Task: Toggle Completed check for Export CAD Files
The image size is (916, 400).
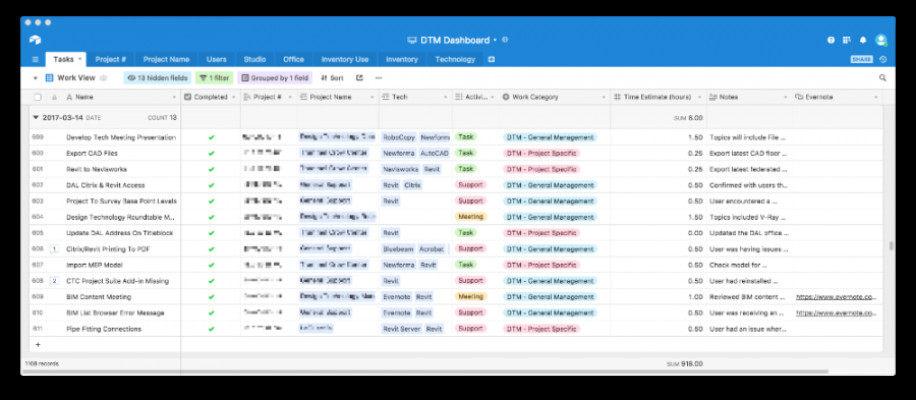Action: point(211,154)
